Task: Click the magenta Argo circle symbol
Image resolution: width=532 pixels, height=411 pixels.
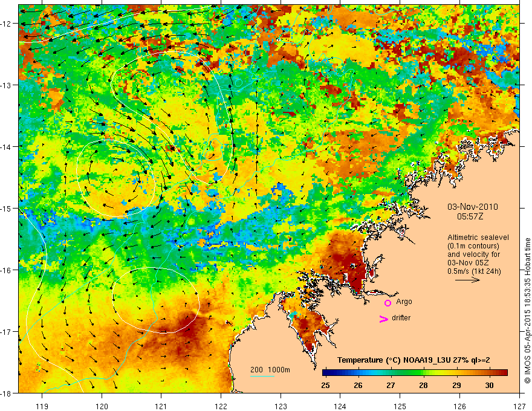Action: 388,303
